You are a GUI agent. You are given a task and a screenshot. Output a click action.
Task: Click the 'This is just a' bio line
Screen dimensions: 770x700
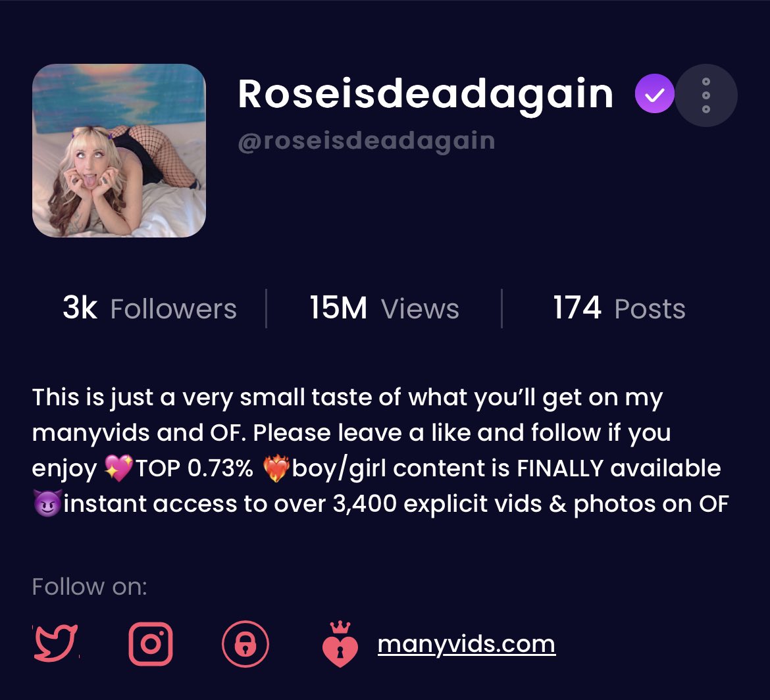coord(347,398)
